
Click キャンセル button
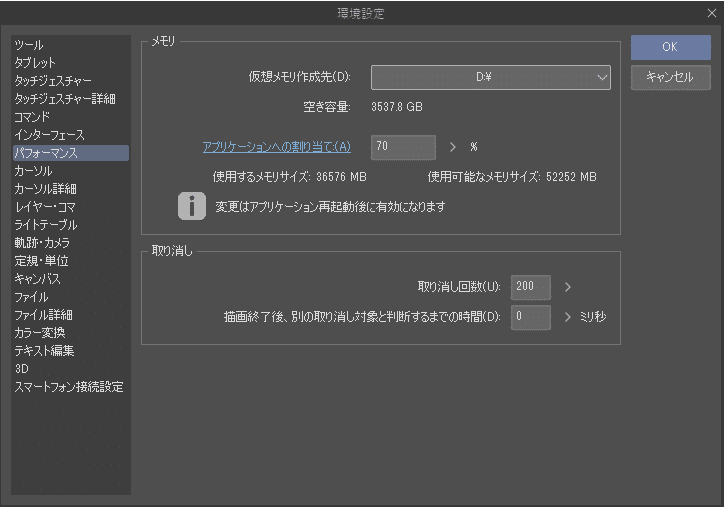tap(670, 77)
